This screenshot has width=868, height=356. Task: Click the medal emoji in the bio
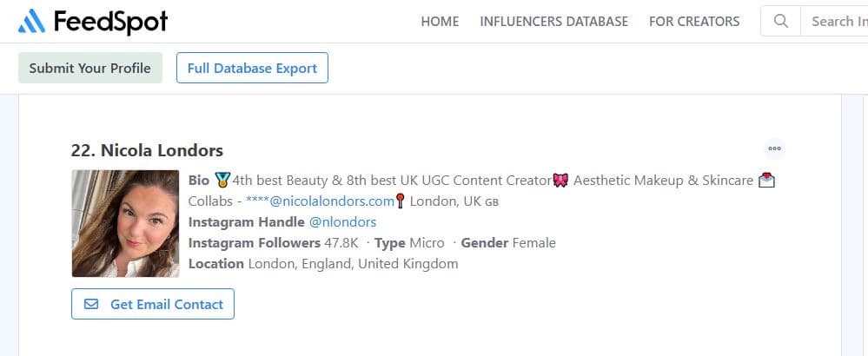(x=222, y=181)
